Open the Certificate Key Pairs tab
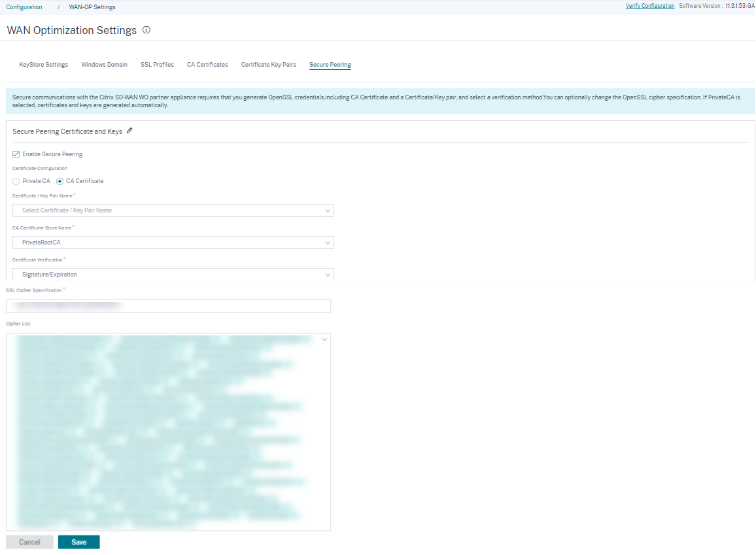Viewport: 756px width, 555px height. coord(269,65)
